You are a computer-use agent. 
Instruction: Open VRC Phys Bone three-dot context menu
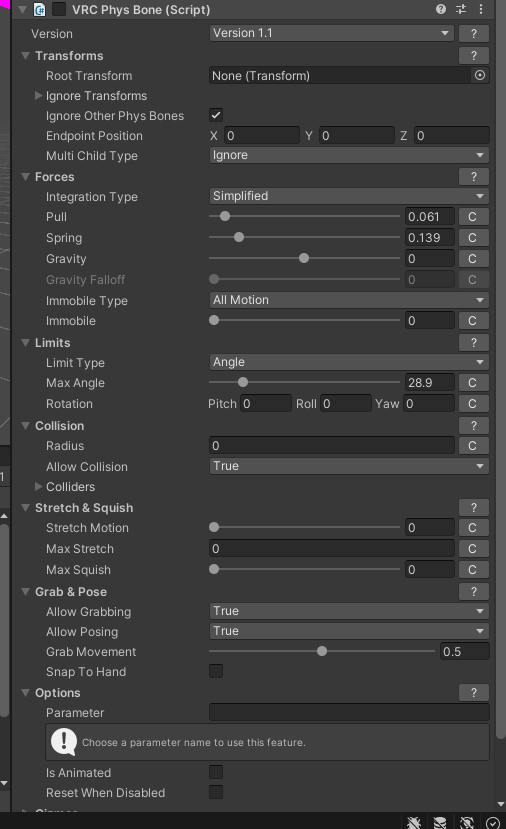pos(481,10)
